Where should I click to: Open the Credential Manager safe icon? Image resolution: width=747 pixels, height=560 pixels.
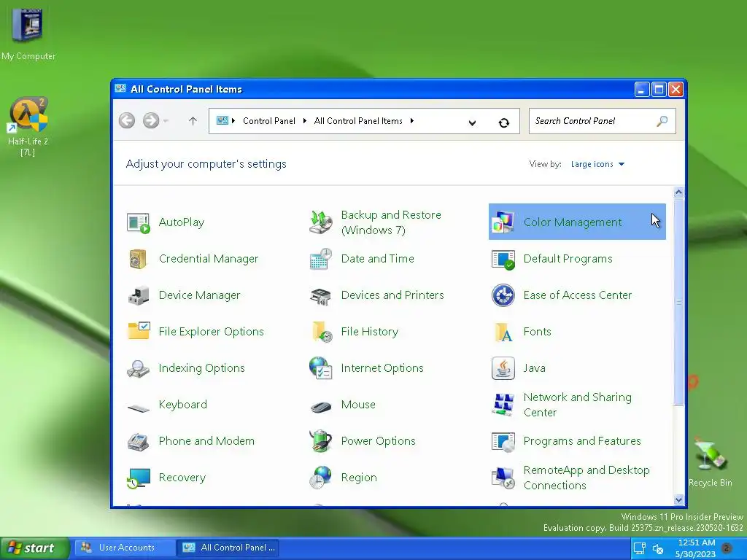tap(138, 259)
